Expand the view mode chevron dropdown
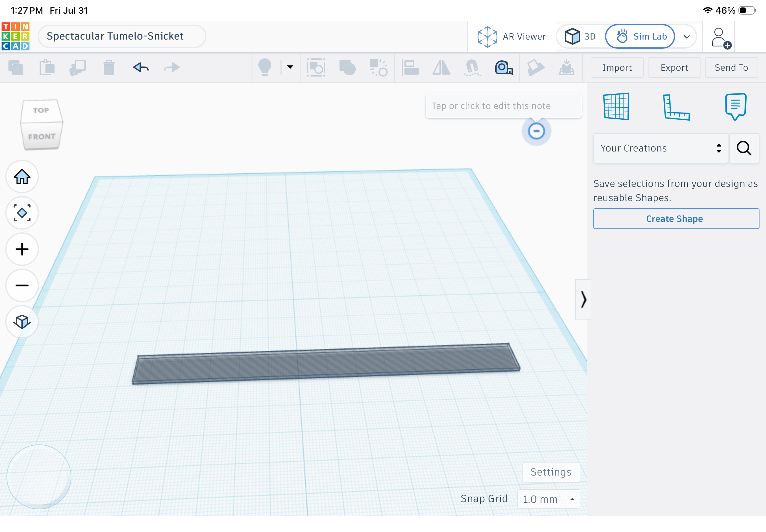 [686, 37]
